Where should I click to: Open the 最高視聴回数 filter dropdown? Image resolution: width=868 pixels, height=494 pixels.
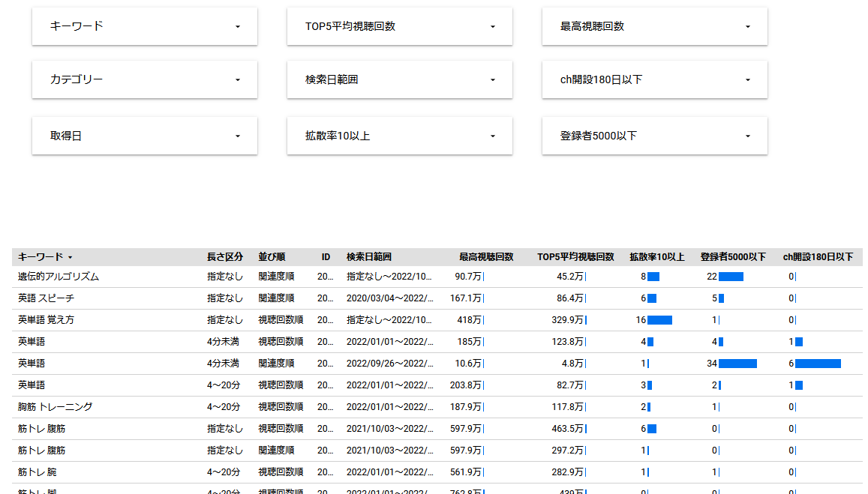654,26
